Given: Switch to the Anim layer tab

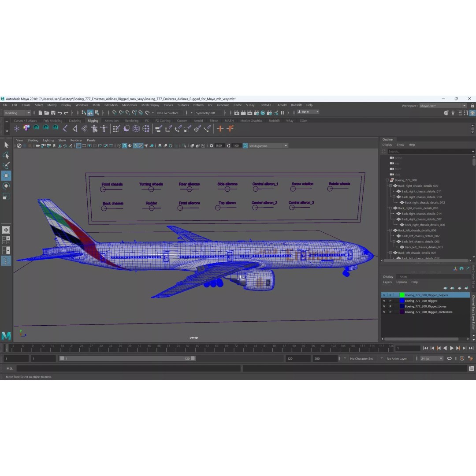Looking at the screenshot, I should pos(403,277).
